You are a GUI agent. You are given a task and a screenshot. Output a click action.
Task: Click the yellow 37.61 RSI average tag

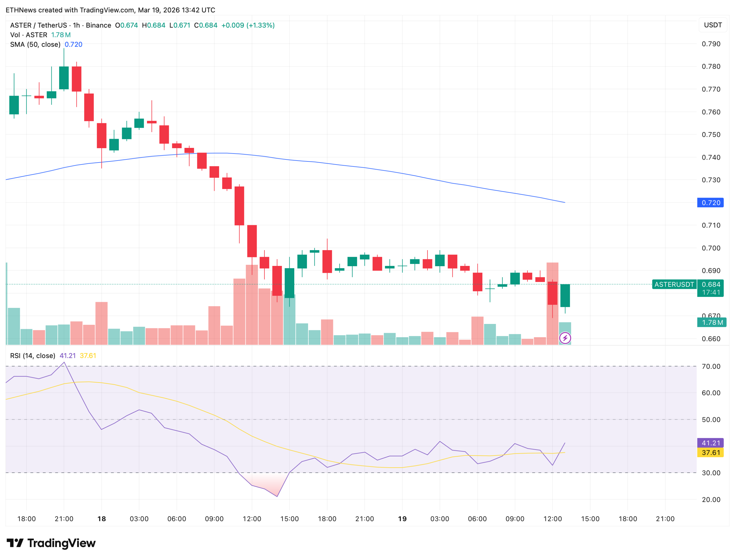tap(710, 453)
